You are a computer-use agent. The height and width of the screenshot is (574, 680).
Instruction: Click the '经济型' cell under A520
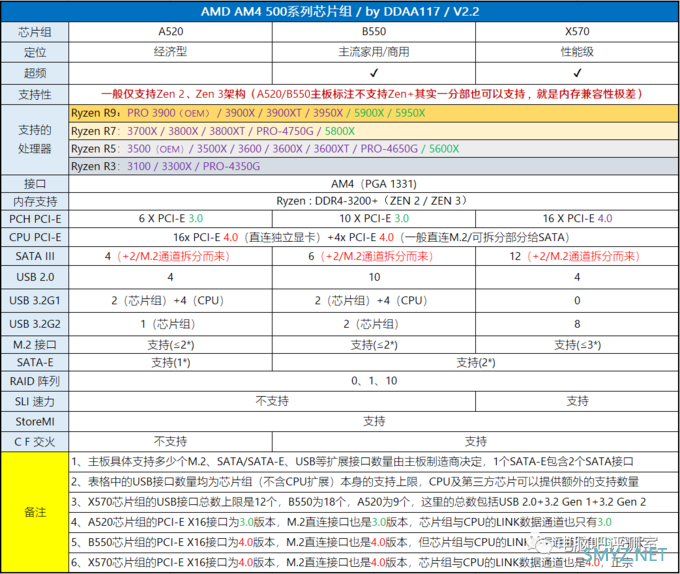(170, 52)
